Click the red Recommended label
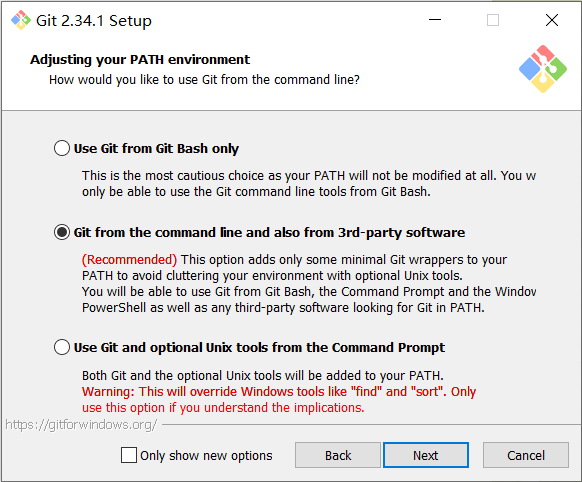The height and width of the screenshot is (482, 582). pyautogui.click(x=130, y=259)
